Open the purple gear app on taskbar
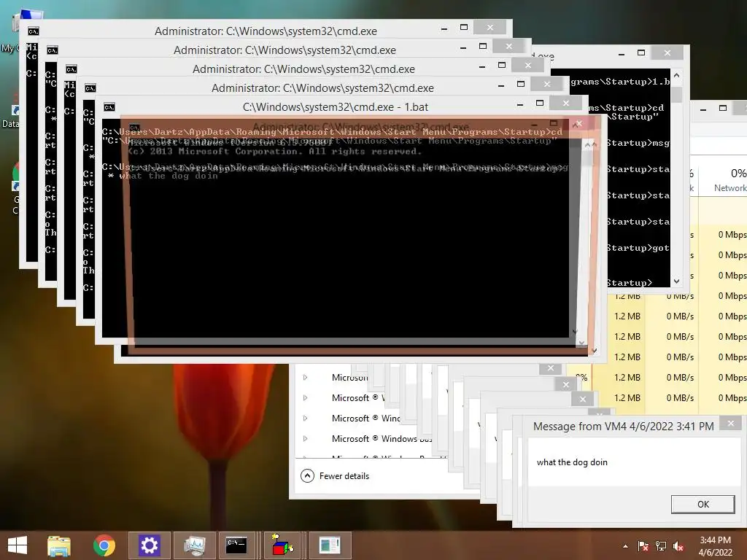This screenshot has height=560, width=747. point(149,545)
